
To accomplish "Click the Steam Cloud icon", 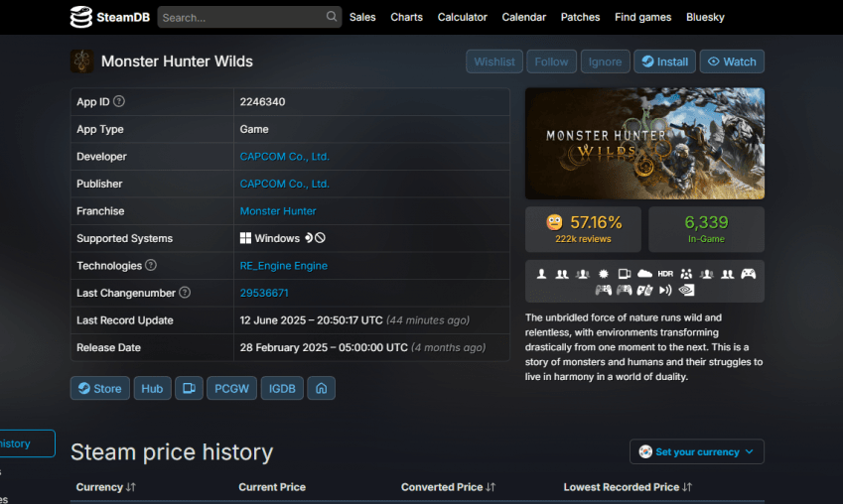I will tap(644, 274).
